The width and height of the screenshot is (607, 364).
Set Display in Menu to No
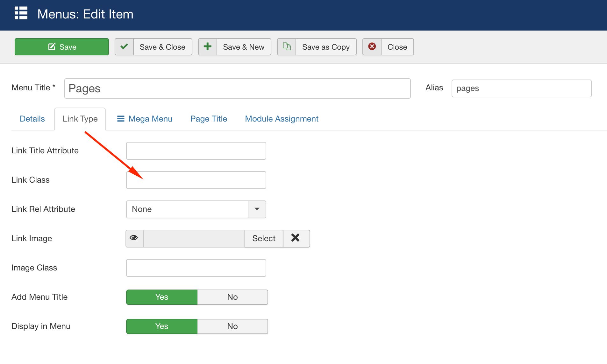point(232,326)
